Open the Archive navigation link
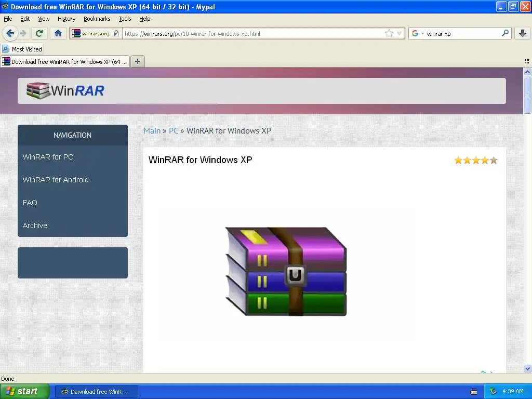The image size is (532, 399). pyautogui.click(x=35, y=225)
